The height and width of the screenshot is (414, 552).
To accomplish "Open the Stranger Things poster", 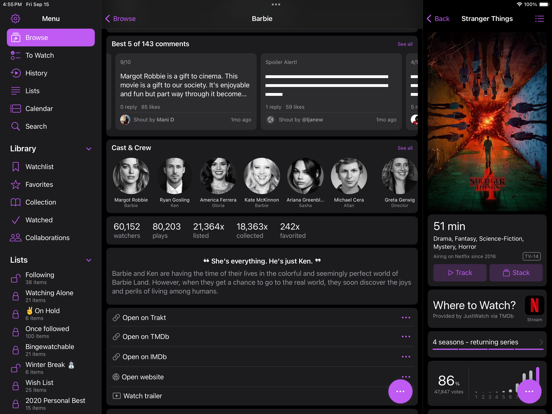I will [487, 121].
